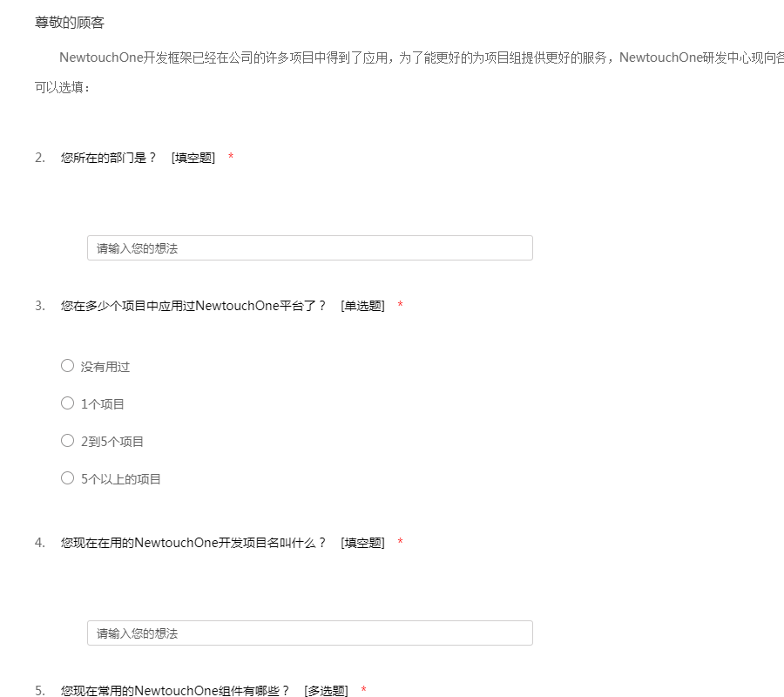Pick the "2到5个项目" radio option
The width and height of the screenshot is (784, 697).
67,441
